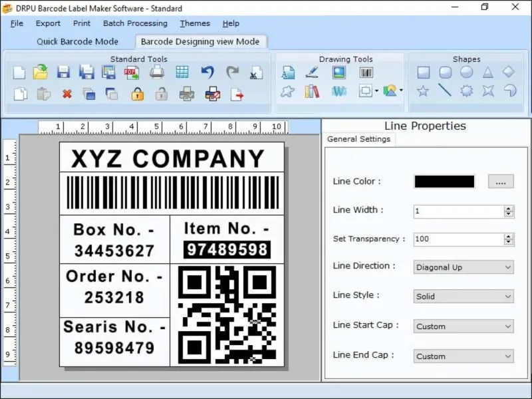Draw a rectangle from the Shapes panel
The image size is (532, 399).
pos(423,72)
